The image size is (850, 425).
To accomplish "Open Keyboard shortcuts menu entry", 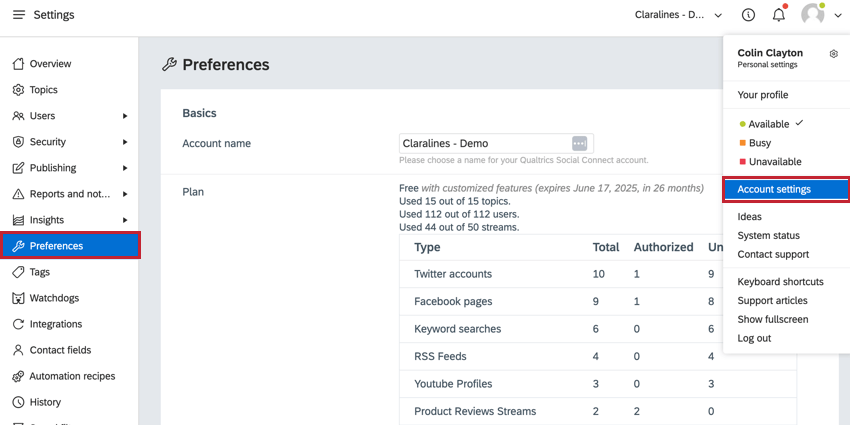I will point(780,282).
